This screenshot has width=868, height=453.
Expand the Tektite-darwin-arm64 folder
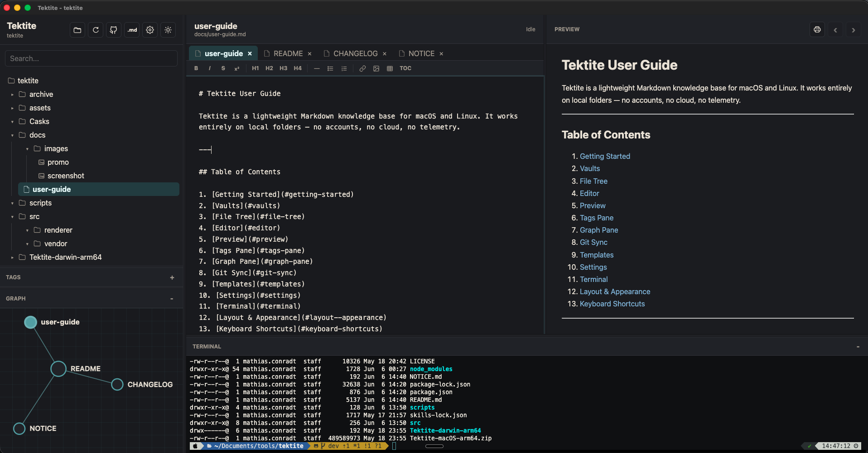pyautogui.click(x=12, y=257)
